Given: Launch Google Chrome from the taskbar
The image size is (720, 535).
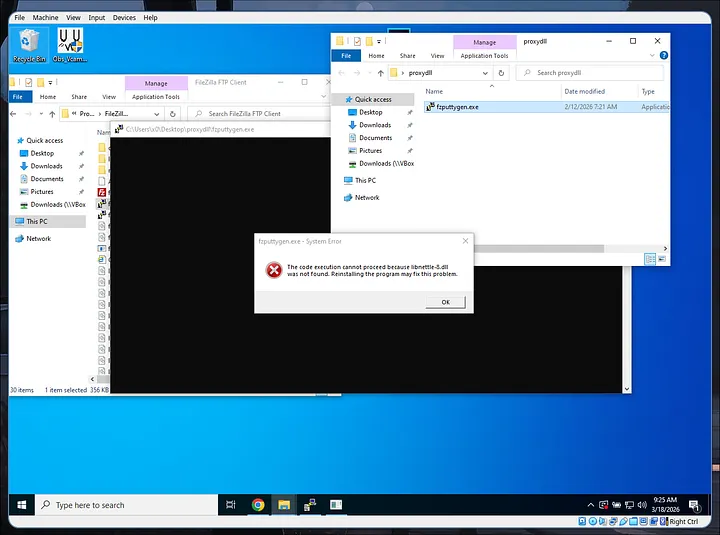Looking at the screenshot, I should coord(258,505).
